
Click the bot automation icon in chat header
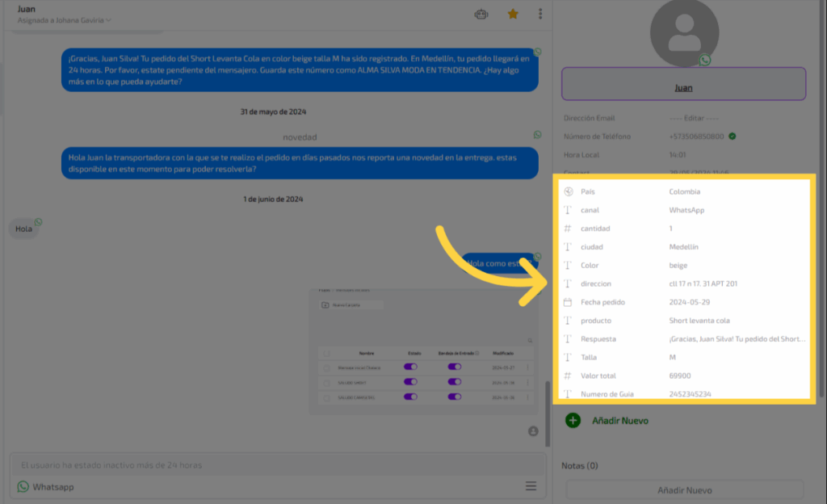click(x=481, y=14)
